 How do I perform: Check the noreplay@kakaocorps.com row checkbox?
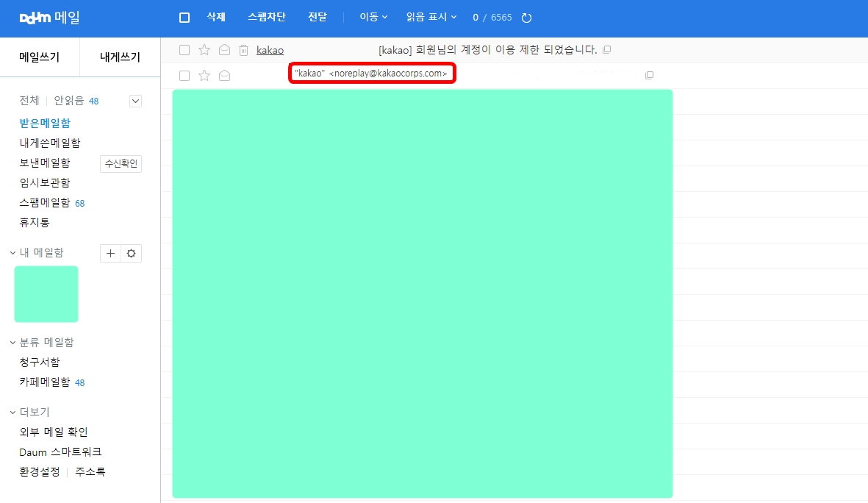(184, 75)
